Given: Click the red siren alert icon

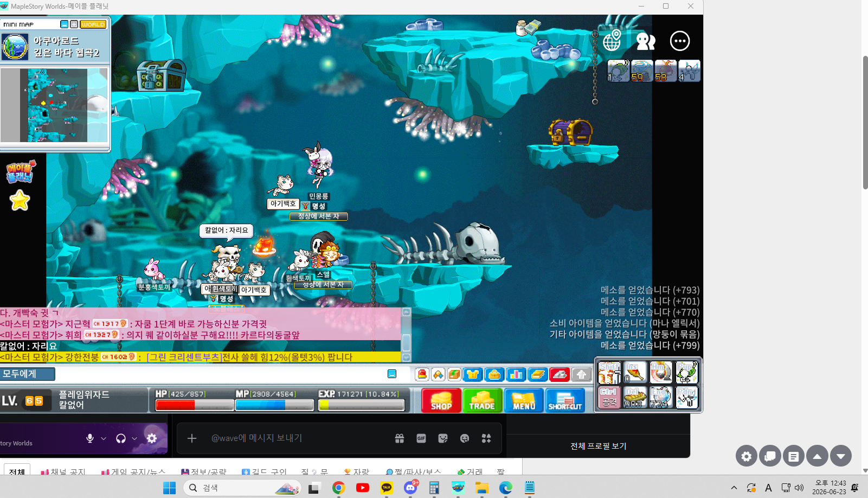Looking at the screenshot, I should [422, 374].
